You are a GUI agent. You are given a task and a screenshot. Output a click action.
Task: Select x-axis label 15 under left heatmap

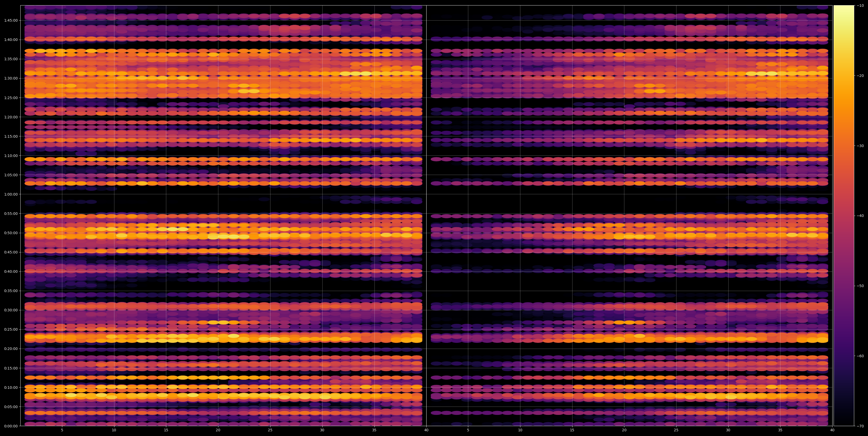(166, 430)
